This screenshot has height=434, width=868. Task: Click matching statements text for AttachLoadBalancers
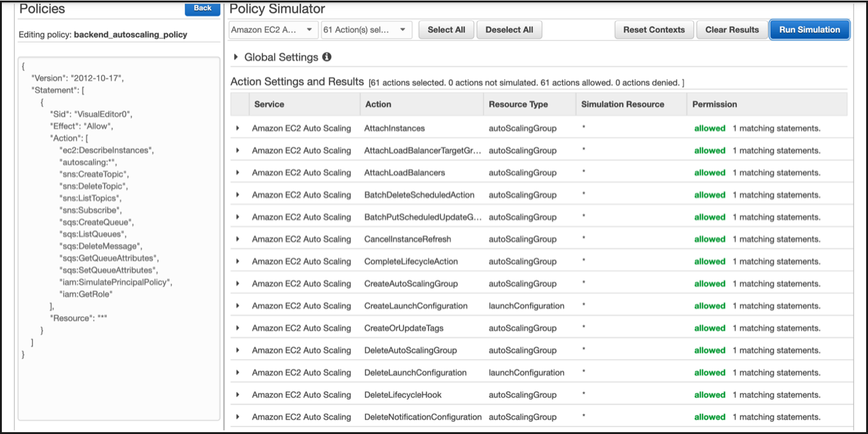point(776,173)
